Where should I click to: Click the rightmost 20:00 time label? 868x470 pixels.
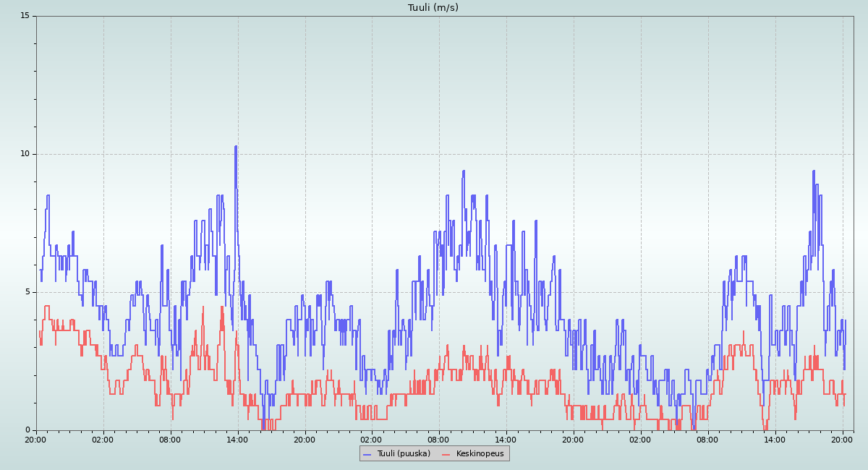tap(843, 439)
